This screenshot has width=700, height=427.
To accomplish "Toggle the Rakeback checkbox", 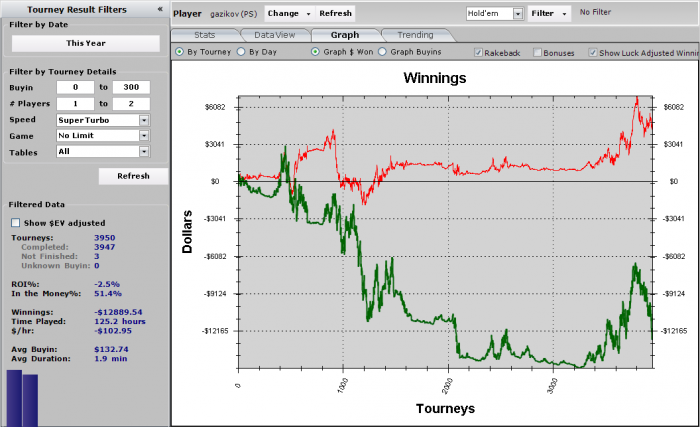I will click(478, 53).
